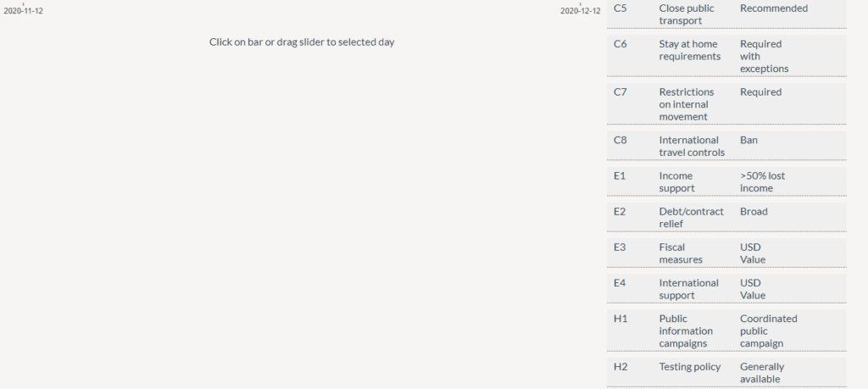Viewport: 868px width, 389px height.
Task: Click the C5 Close public transport row
Action: click(x=726, y=14)
